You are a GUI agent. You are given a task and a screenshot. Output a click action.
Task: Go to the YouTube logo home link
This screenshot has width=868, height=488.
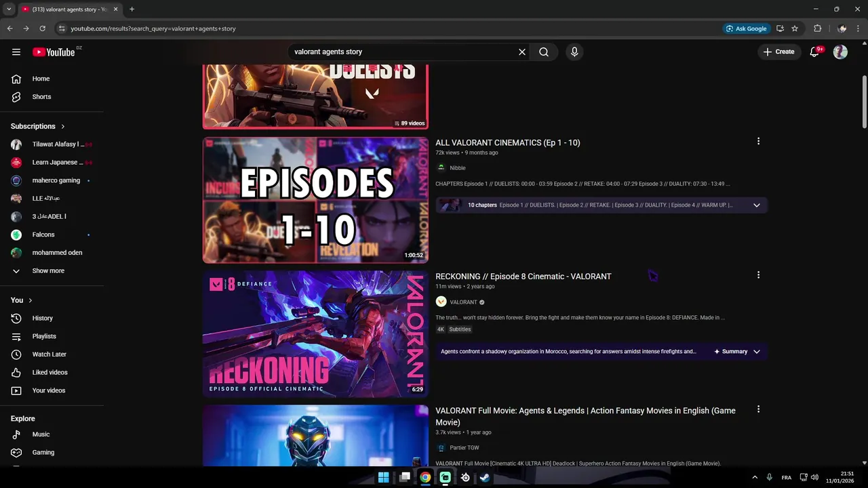click(x=54, y=52)
